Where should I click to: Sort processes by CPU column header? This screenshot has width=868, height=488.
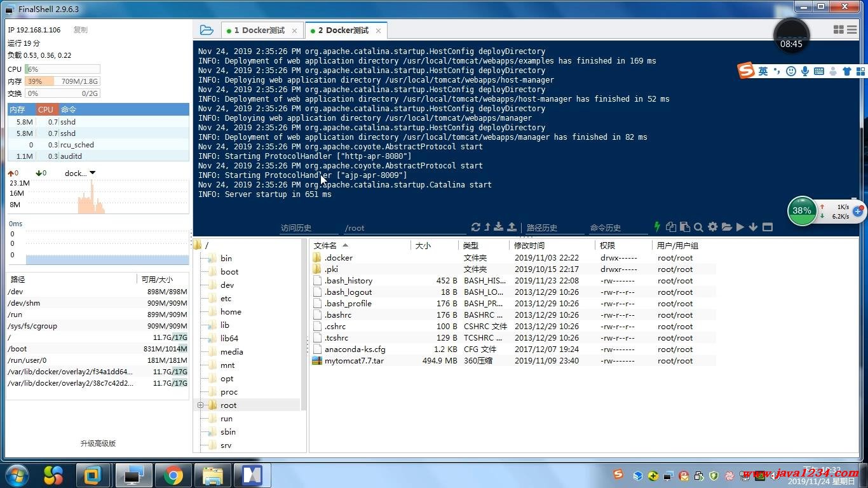47,109
